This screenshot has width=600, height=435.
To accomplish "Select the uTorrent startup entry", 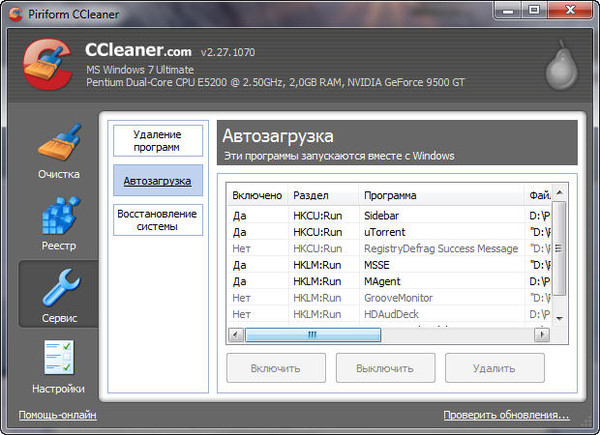I will [x=382, y=231].
